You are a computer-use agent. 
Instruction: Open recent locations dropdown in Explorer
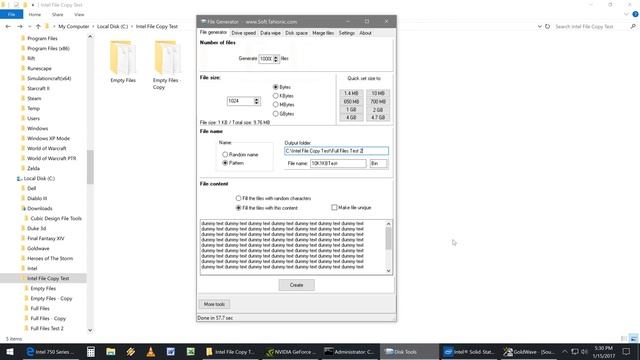tap(29, 26)
